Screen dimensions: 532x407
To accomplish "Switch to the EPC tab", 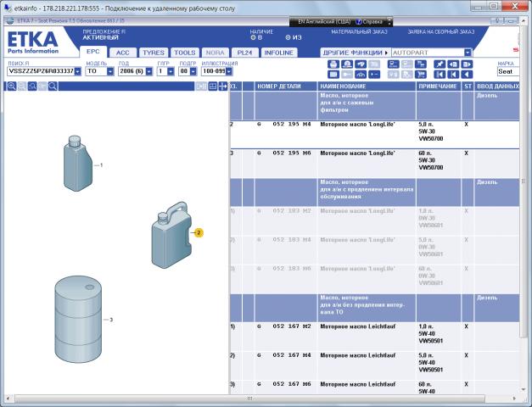I will [x=93, y=52].
